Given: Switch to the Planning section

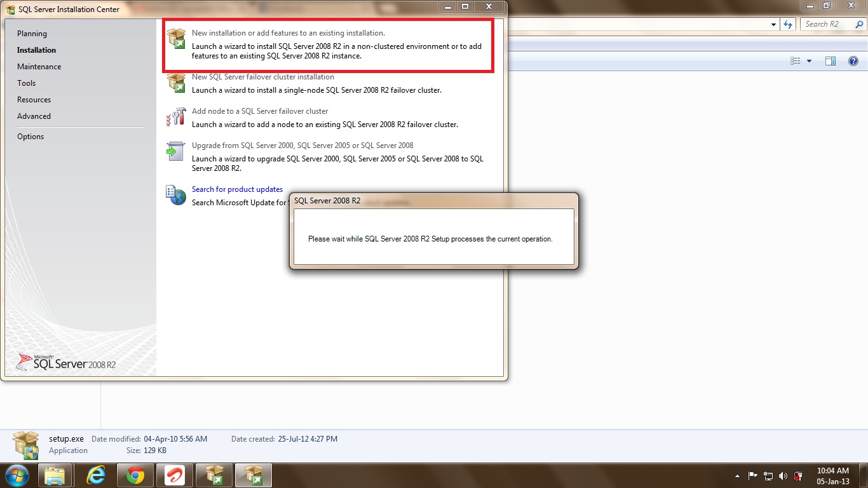Looking at the screenshot, I should pyautogui.click(x=32, y=34).
